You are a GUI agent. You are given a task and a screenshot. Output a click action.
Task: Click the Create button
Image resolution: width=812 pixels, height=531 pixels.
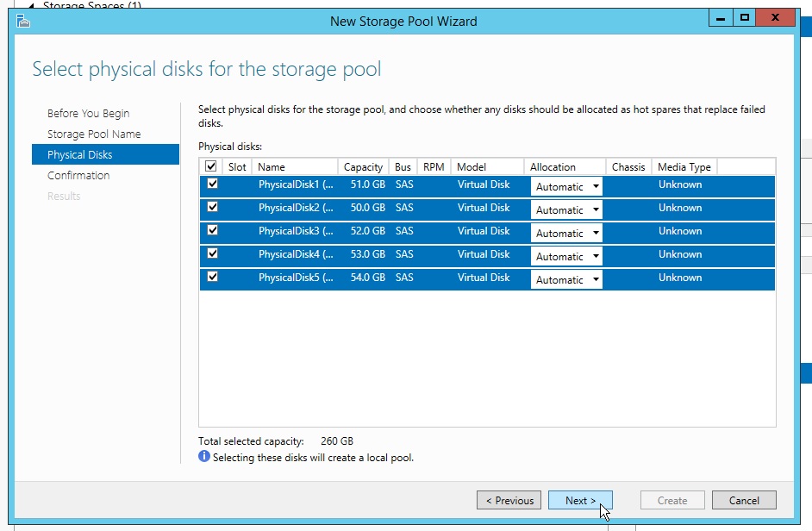point(672,501)
